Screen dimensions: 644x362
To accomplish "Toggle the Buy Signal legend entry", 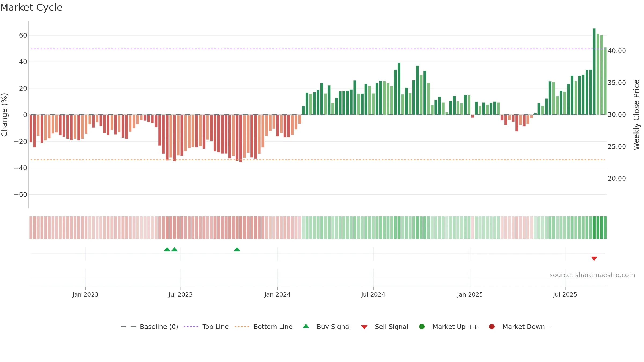I will pyautogui.click(x=327, y=327).
